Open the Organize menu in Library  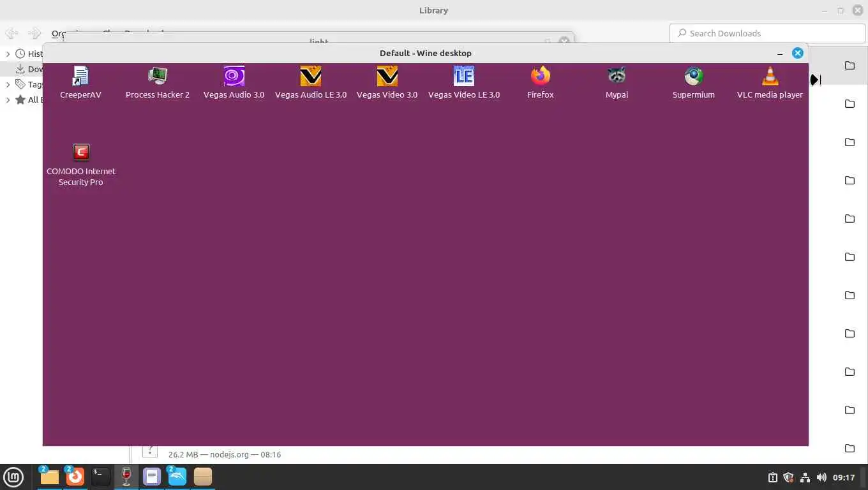point(59,33)
